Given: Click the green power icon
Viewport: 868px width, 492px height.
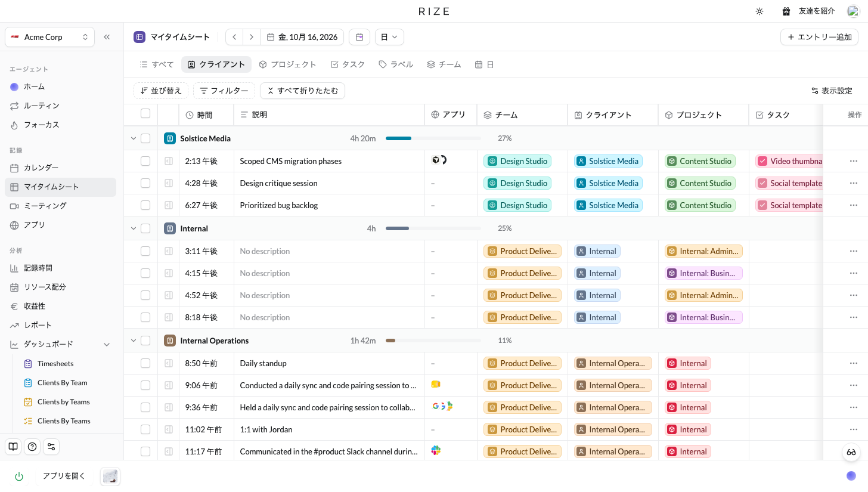Looking at the screenshot, I should click(x=19, y=476).
